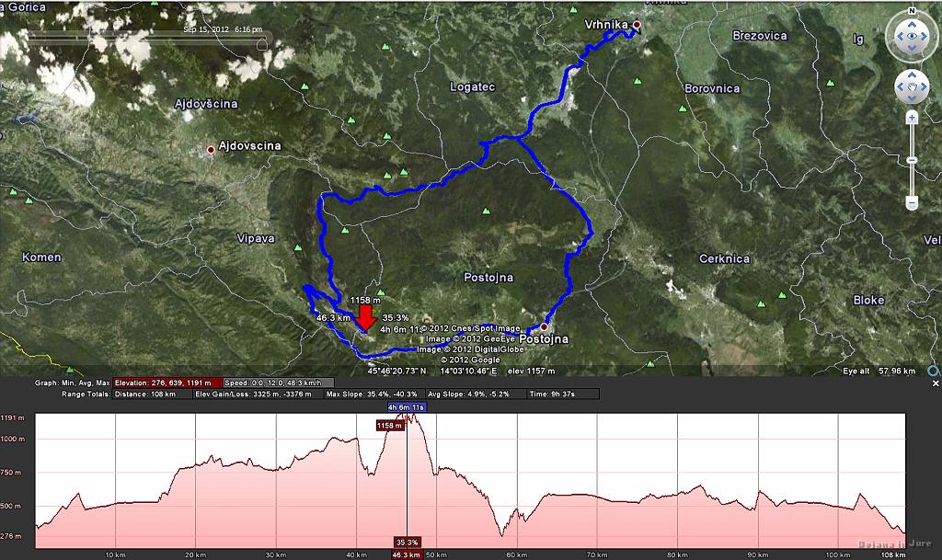Click the green mountain icon beside Vipava

[298, 247]
